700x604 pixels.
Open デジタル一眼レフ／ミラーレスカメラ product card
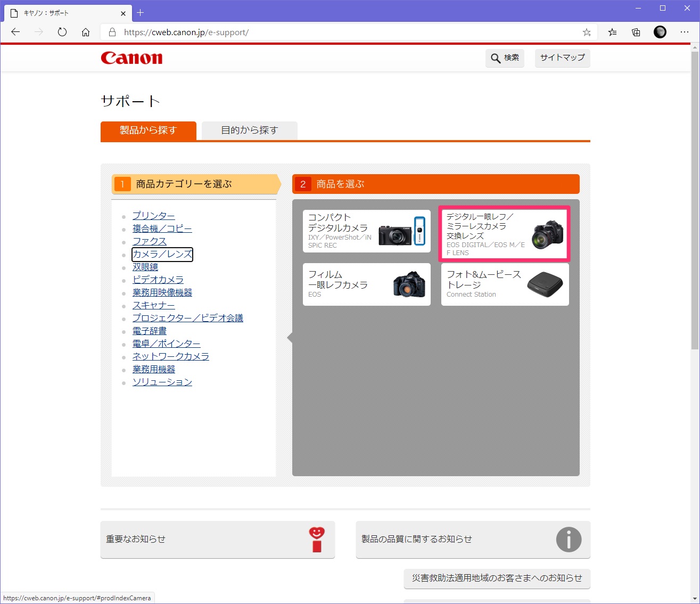(505, 233)
